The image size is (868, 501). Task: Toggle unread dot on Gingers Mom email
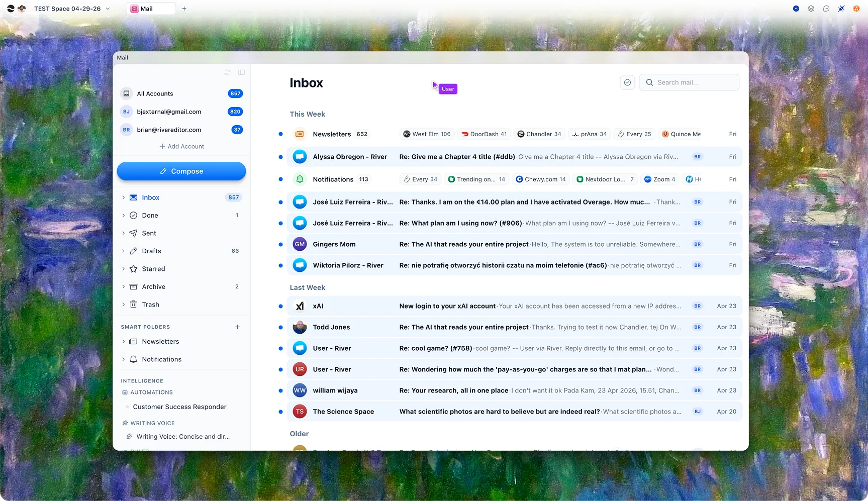pyautogui.click(x=280, y=244)
